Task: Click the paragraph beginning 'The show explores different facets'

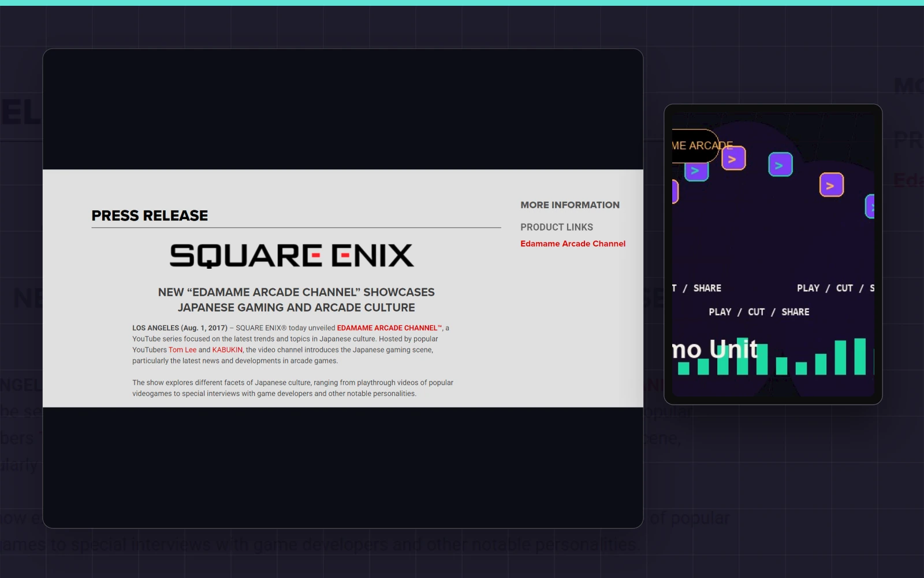Action: (x=293, y=388)
